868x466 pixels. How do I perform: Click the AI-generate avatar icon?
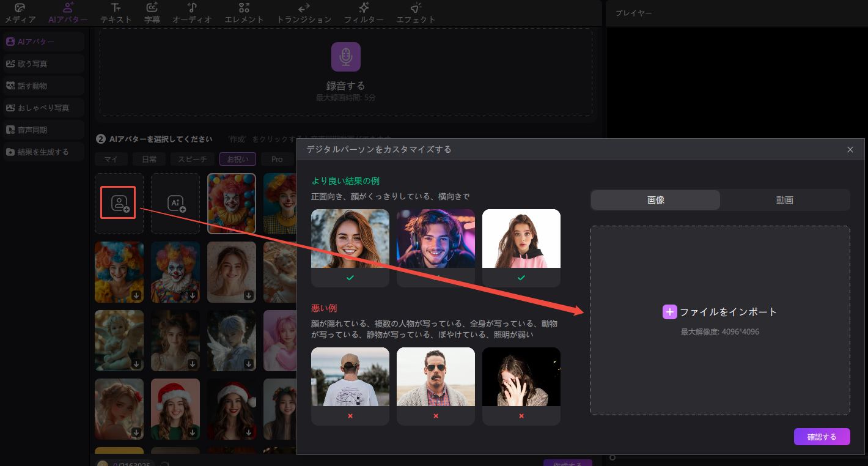[x=175, y=204]
